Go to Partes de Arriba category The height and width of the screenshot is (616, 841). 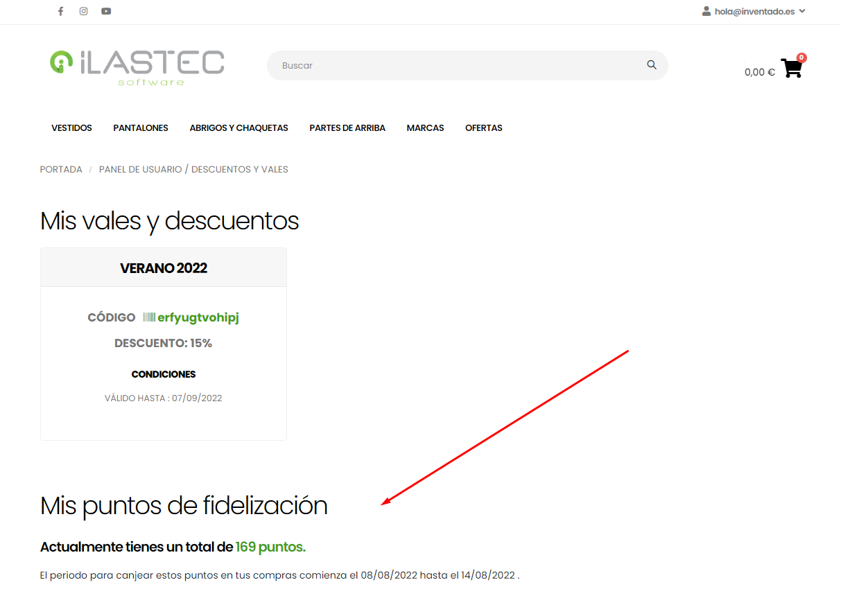tap(347, 128)
